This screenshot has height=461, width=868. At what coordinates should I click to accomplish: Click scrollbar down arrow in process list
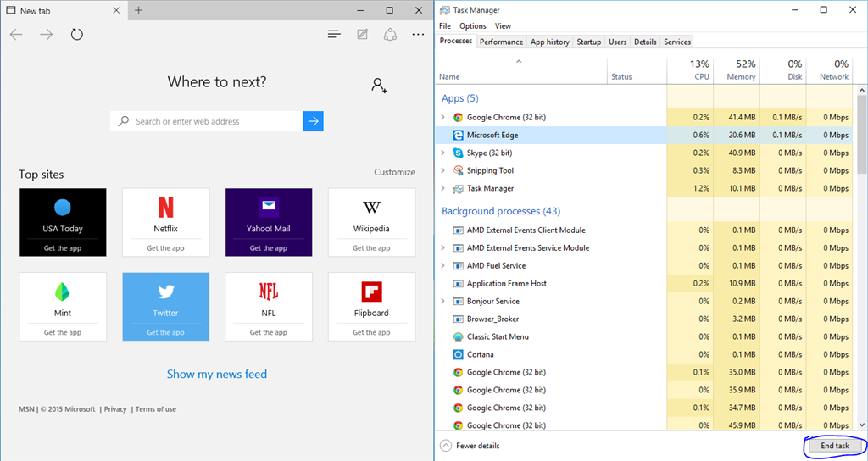tap(862, 425)
